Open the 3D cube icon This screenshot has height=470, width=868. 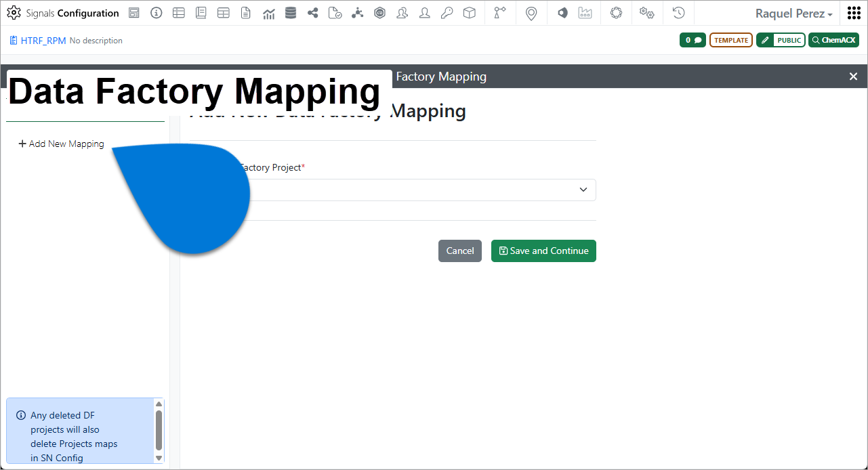(469, 13)
